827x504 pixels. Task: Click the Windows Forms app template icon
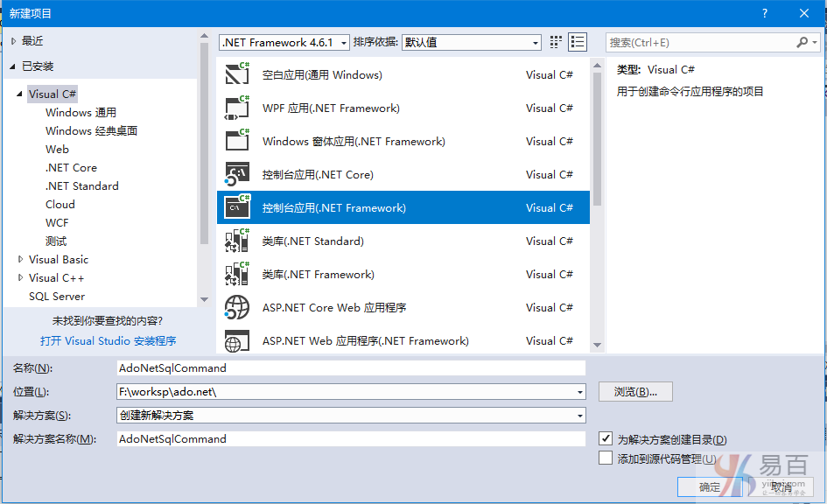[x=237, y=141]
